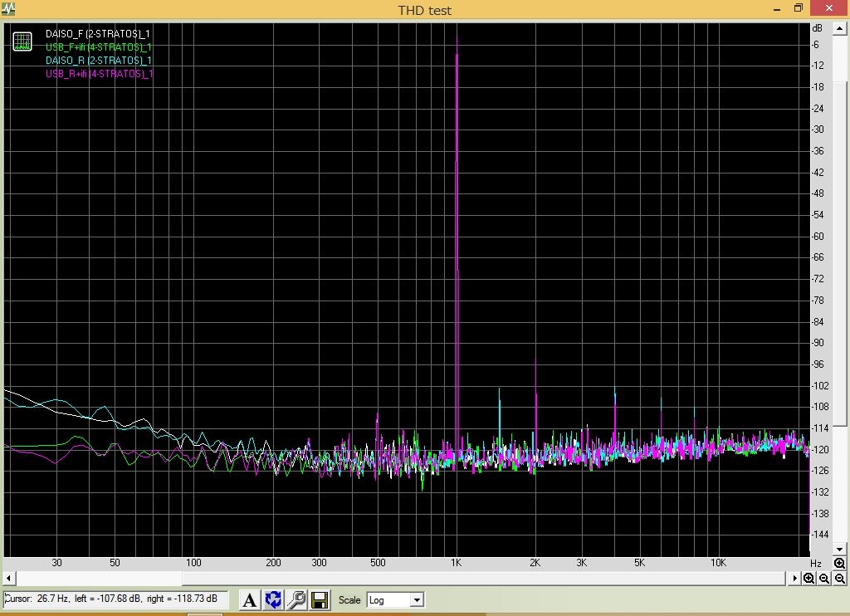Open the Scale dropdown showing Log
The height and width of the screenshot is (616, 850).
coord(389,600)
